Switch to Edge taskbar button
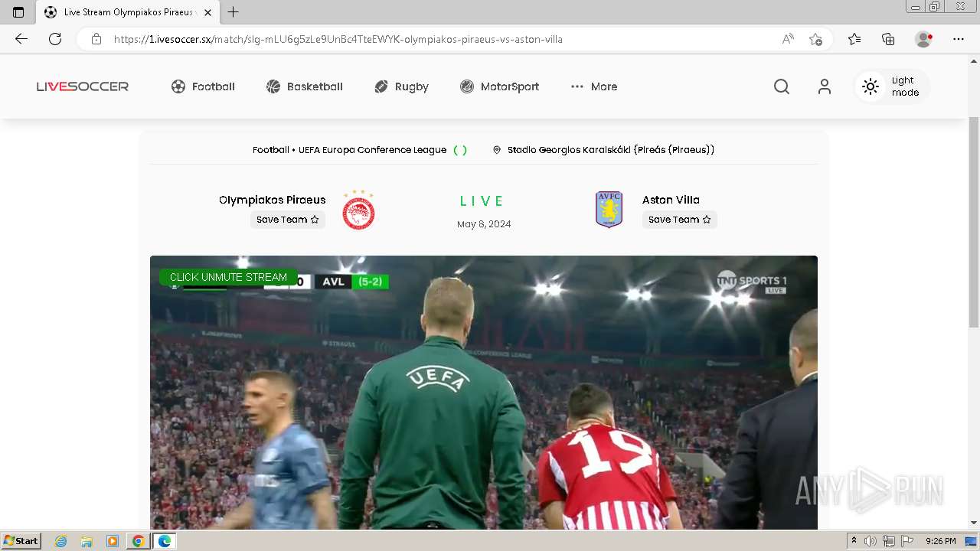The width and height of the screenshot is (980, 551). click(x=165, y=541)
